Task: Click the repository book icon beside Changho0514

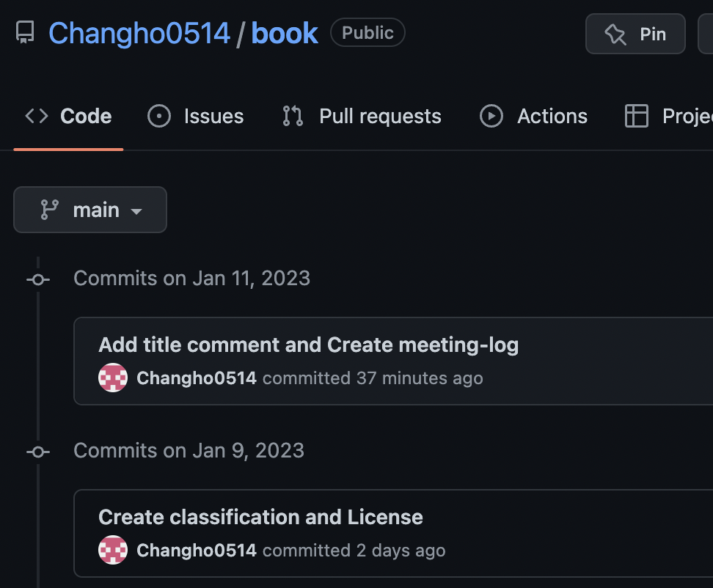Action: [25, 33]
